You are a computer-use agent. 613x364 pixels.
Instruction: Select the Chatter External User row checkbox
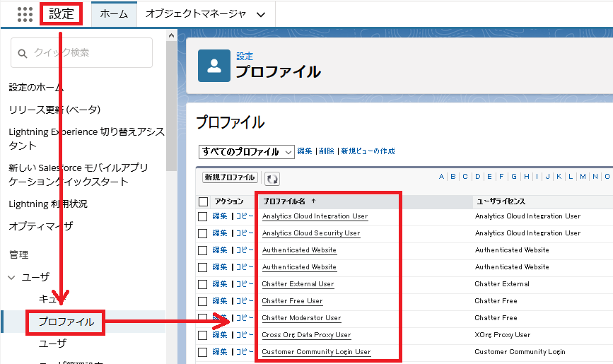click(203, 284)
